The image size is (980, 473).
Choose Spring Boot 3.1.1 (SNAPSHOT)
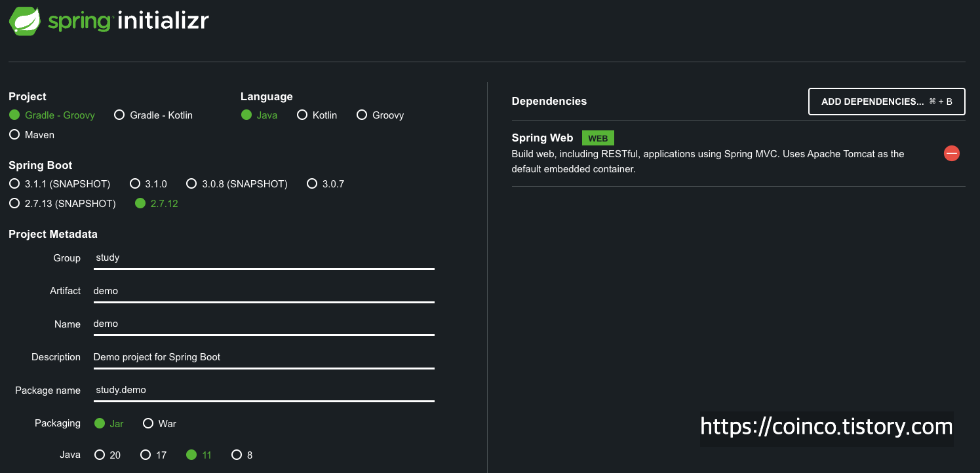pos(60,183)
